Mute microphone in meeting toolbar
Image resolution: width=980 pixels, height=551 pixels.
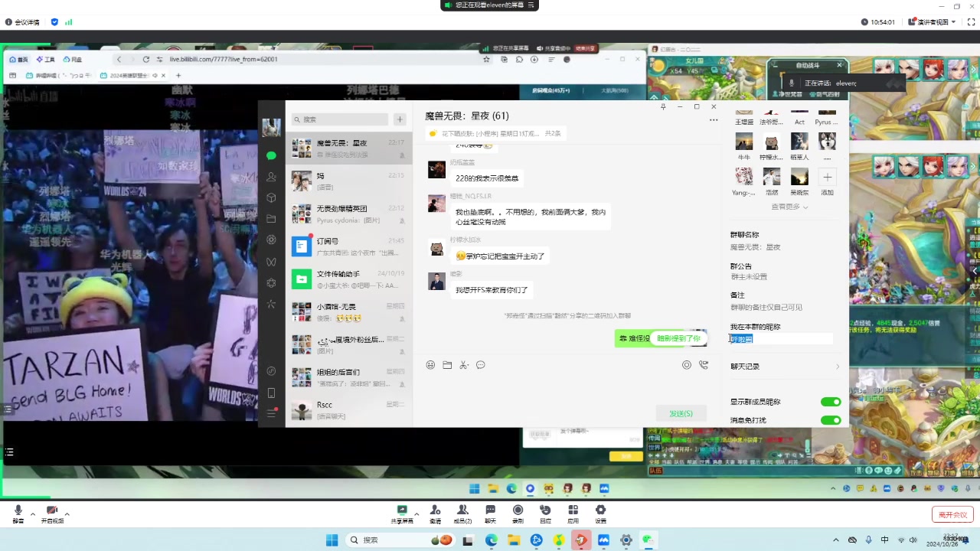tap(18, 513)
